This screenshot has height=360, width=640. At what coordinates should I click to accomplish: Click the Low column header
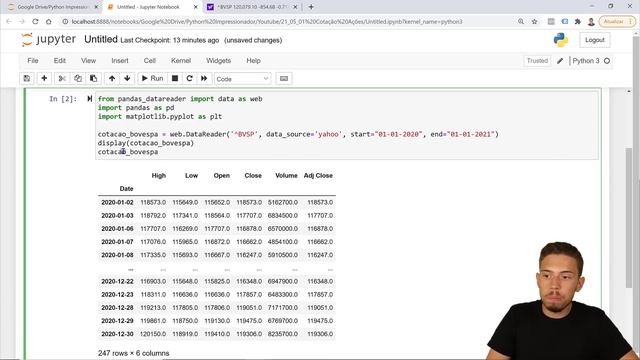pyautogui.click(x=191, y=176)
